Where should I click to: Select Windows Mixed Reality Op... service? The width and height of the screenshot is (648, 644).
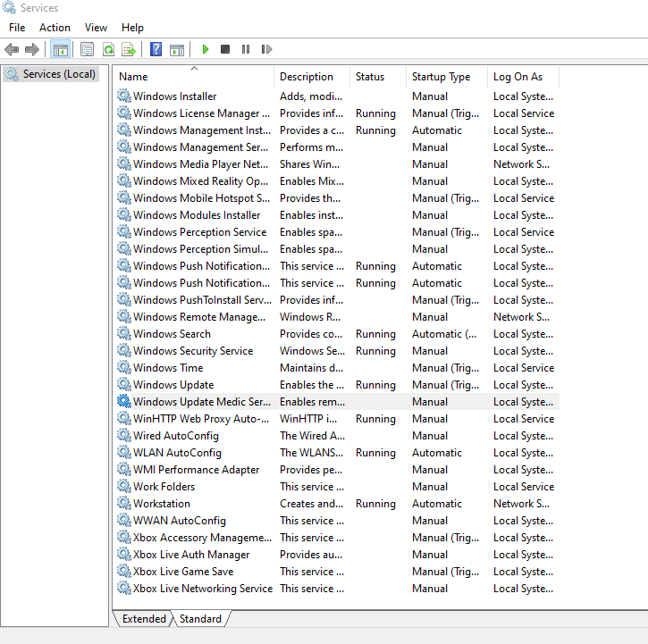click(337, 181)
